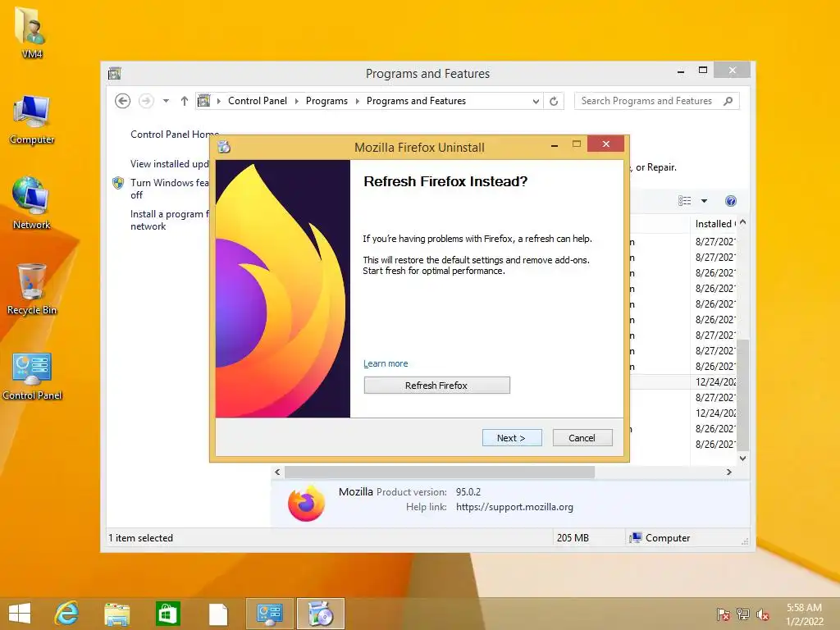This screenshot has width=840, height=630.
Task: Open the view options dropdown arrow
Action: pos(705,201)
